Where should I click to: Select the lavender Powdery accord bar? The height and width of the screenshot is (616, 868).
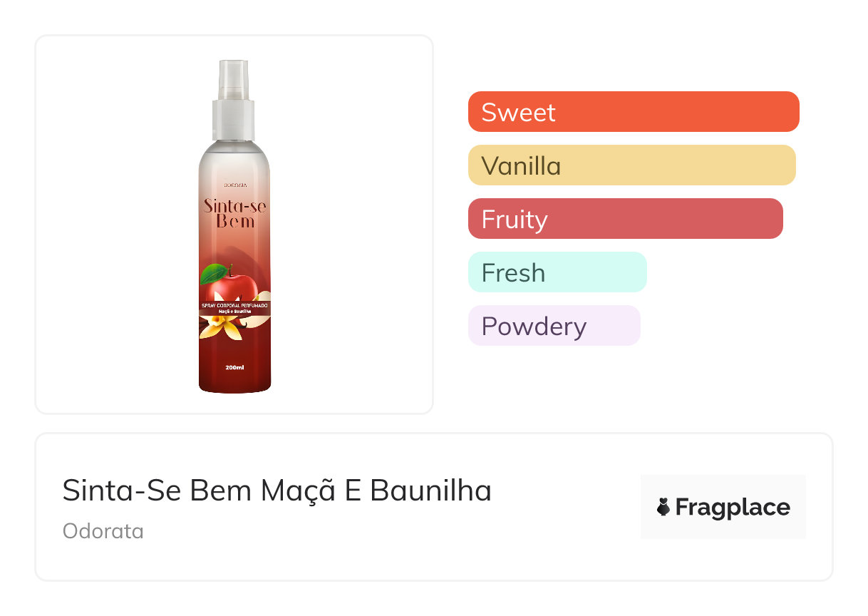click(554, 326)
